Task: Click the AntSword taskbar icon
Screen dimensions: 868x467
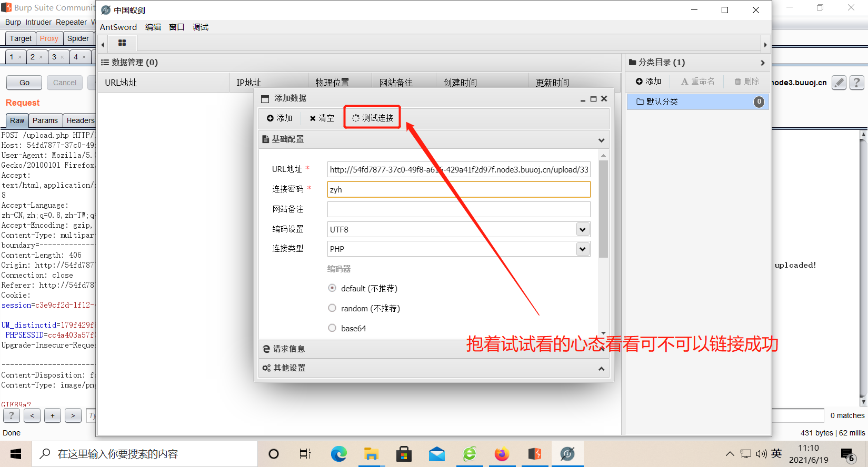Action: coord(567,454)
